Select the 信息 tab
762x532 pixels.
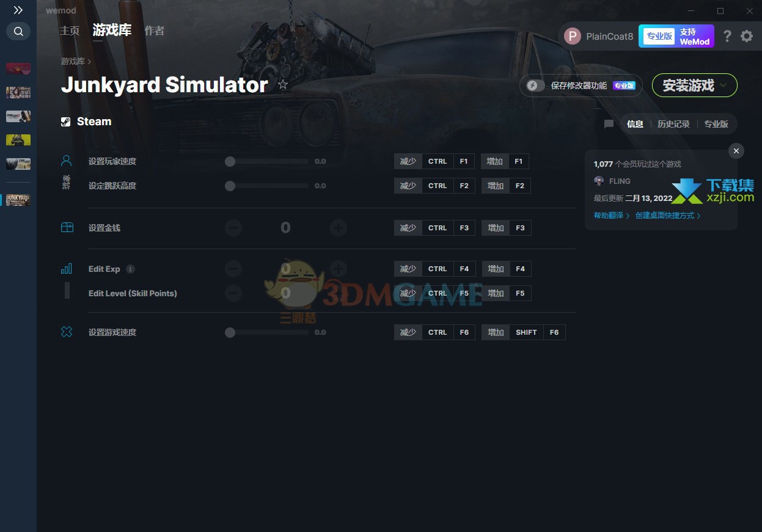tap(635, 124)
